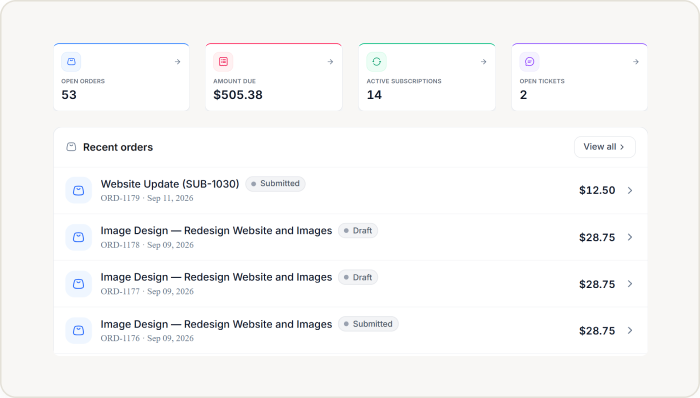The height and width of the screenshot is (398, 700).
Task: Click the $28.75 amount for ORD-1177
Action: click(x=597, y=284)
